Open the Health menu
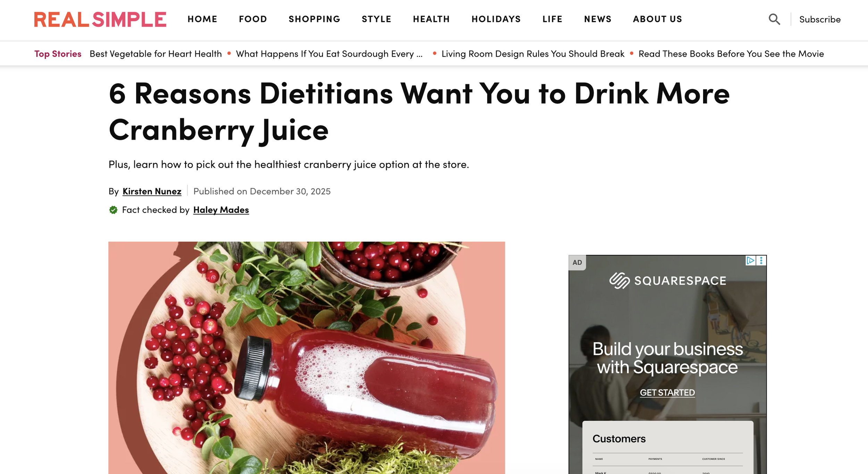The image size is (868, 474). 431,19
